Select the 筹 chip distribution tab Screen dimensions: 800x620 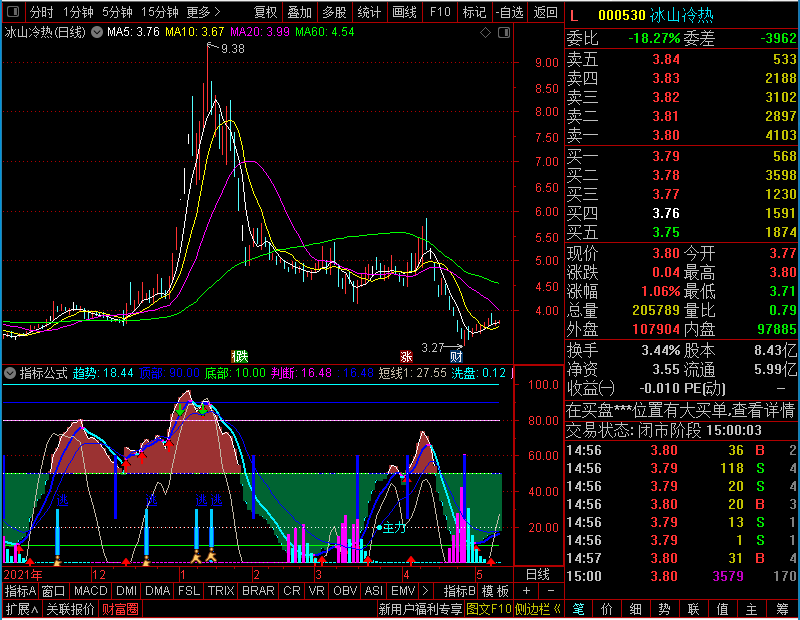(782, 609)
